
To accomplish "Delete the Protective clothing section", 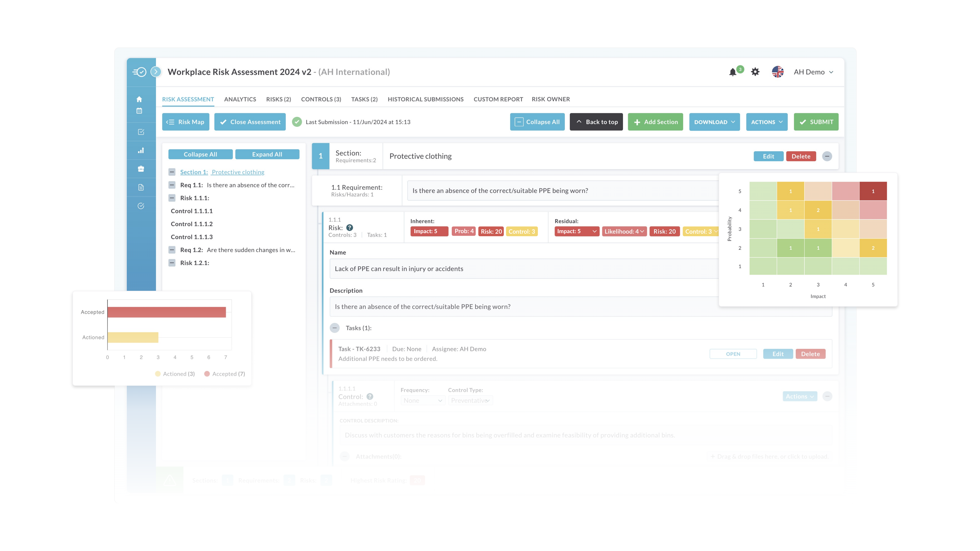I will (x=801, y=156).
